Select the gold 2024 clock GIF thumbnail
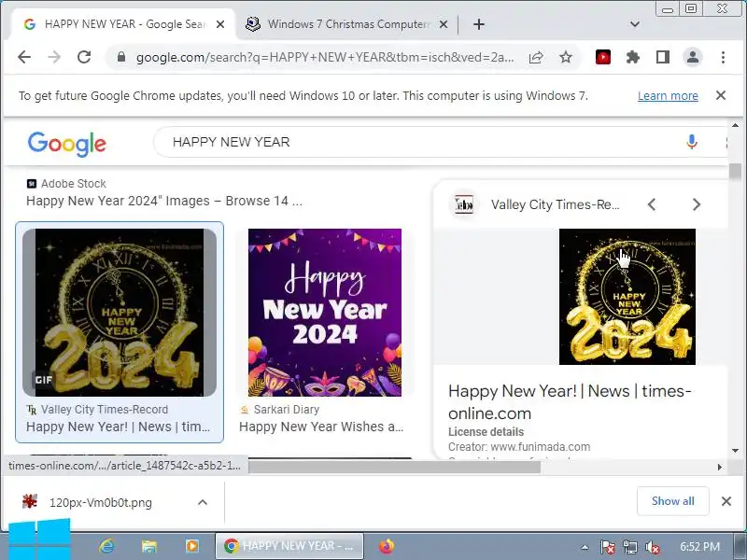Viewport: 747px width, 560px height. point(120,313)
